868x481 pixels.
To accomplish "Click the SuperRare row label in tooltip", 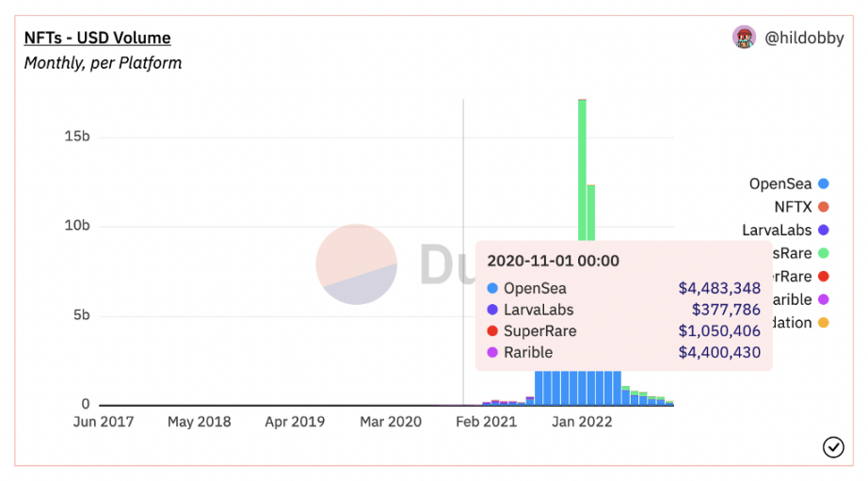I will coord(539,331).
